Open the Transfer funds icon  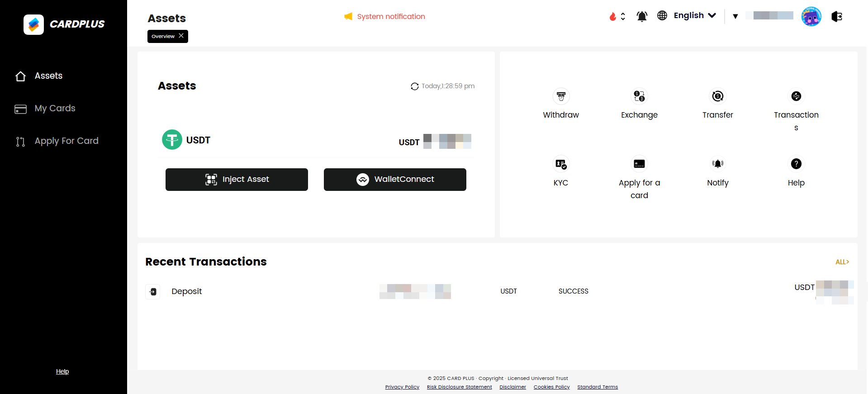point(717,96)
